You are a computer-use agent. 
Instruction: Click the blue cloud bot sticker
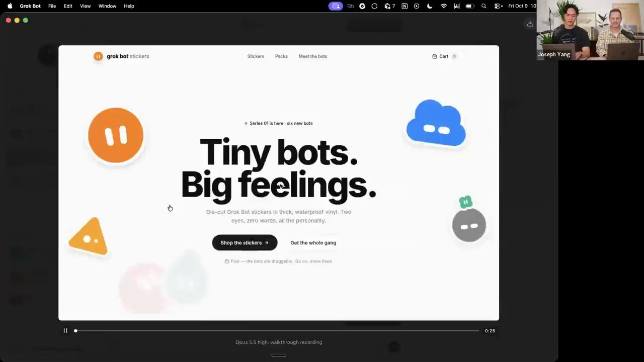pyautogui.click(x=436, y=123)
